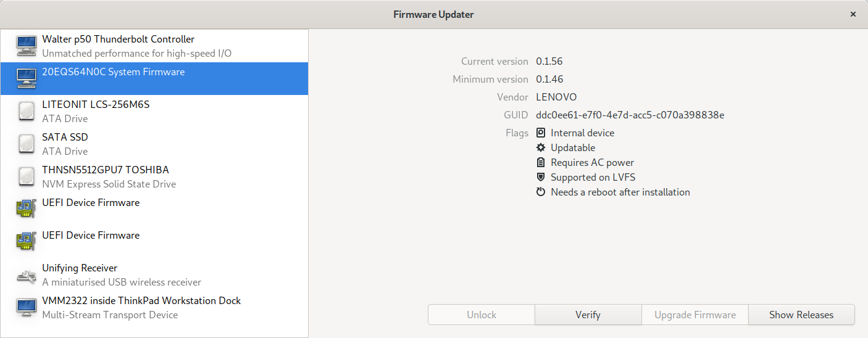The image size is (868, 338).
Task: Click the VMM2322 ThinkPad Dock monitor icon
Action: [26, 308]
